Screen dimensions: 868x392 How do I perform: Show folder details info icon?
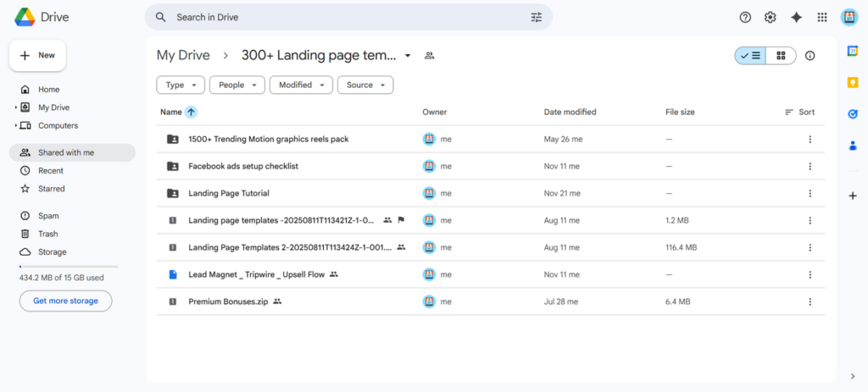[810, 56]
